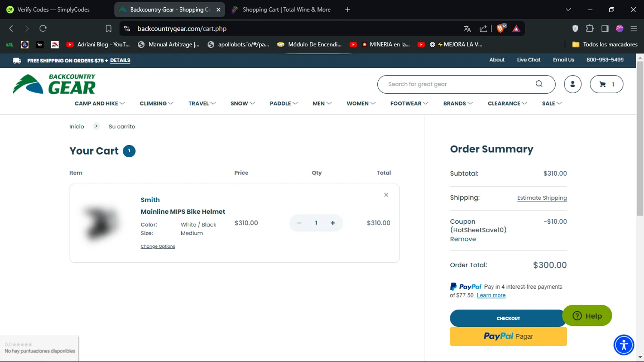The width and height of the screenshot is (644, 362).
Task: Click the Brave VPN shield icon
Action: 575,29
